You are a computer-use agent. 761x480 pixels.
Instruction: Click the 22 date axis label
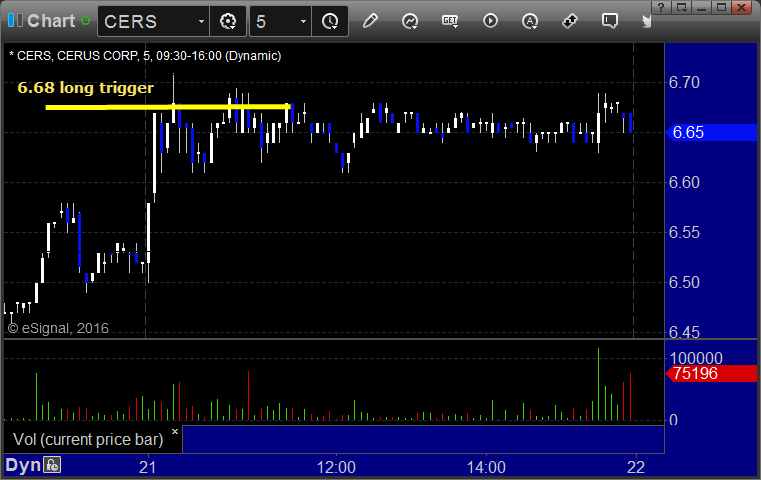coord(636,467)
